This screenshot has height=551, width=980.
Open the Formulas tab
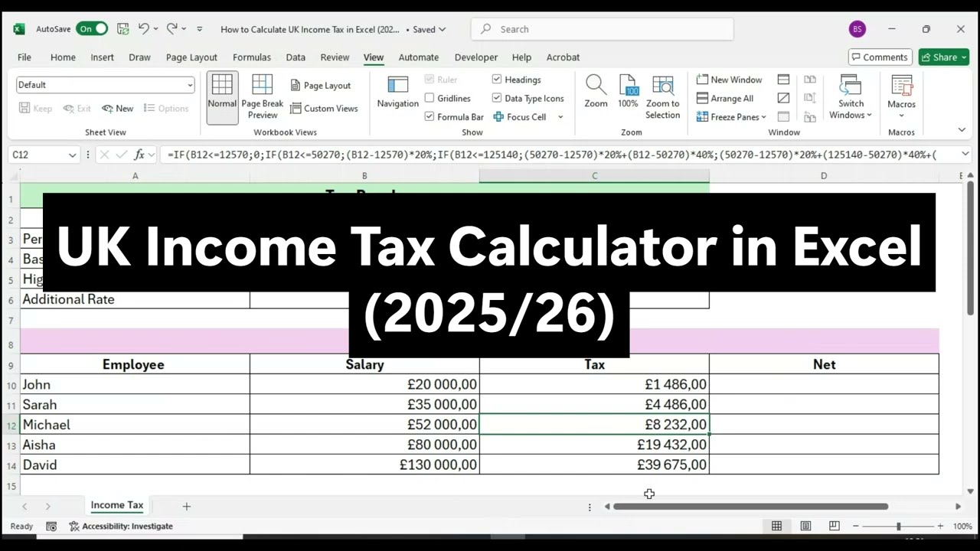pos(252,57)
